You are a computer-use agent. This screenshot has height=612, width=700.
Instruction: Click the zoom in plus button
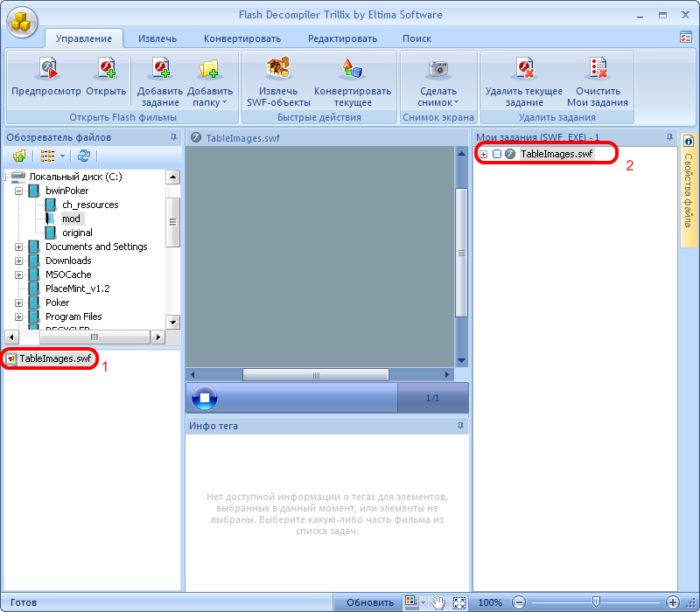(x=672, y=602)
